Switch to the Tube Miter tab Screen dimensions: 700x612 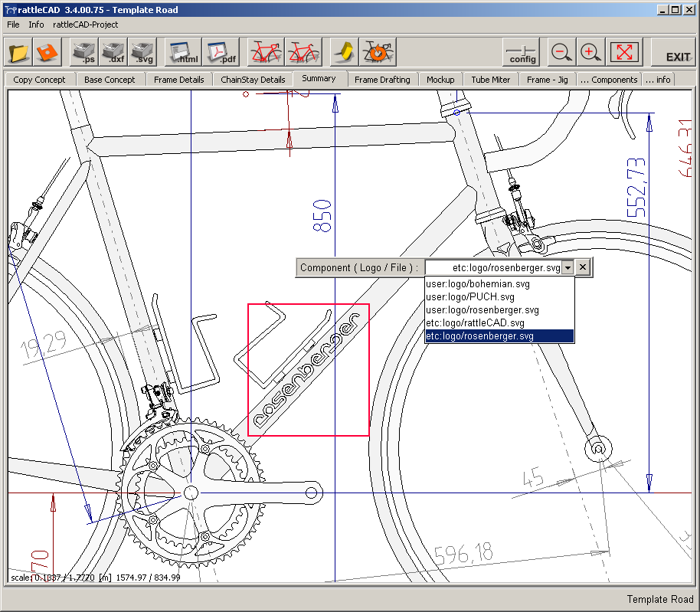click(491, 80)
